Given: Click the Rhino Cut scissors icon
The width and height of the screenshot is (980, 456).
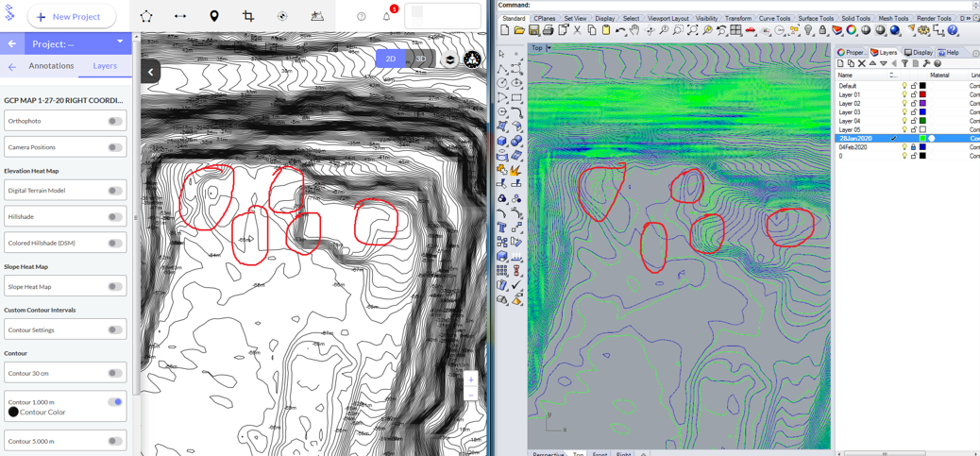Looking at the screenshot, I should click(577, 29).
